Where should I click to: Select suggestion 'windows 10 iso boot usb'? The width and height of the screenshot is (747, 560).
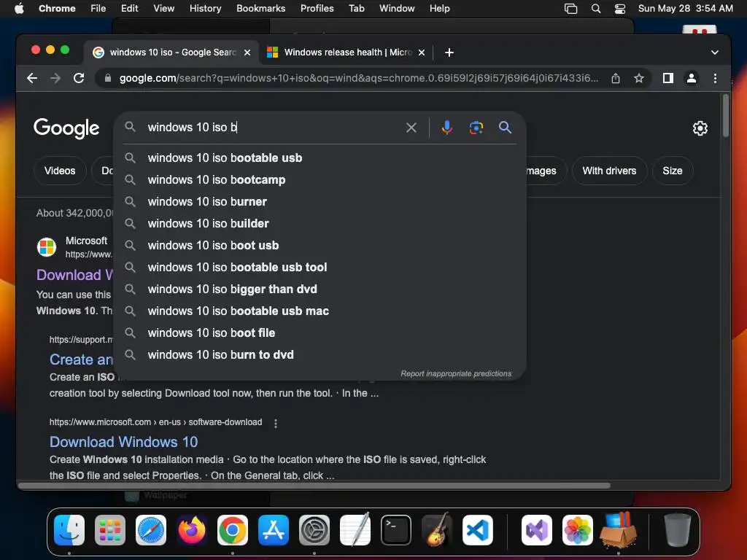[320, 245]
